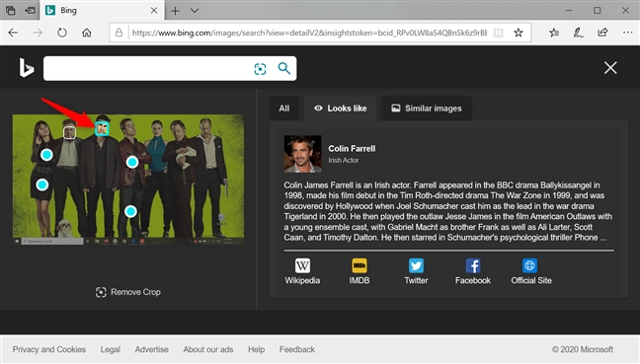Image resolution: width=640 pixels, height=364 pixels.
Task: Close the image detail view
Action: (610, 68)
